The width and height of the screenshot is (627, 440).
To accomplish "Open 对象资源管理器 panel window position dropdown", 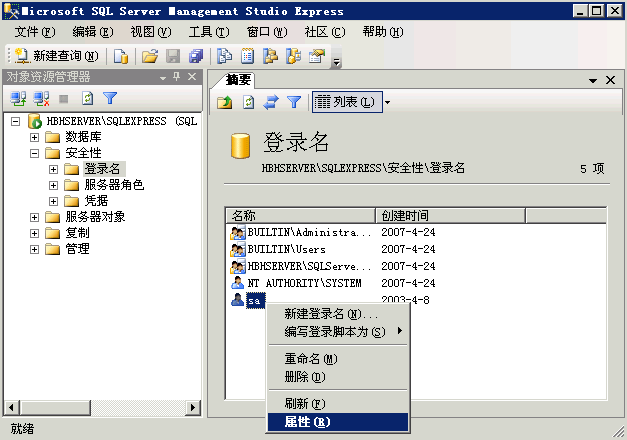I will click(x=163, y=78).
